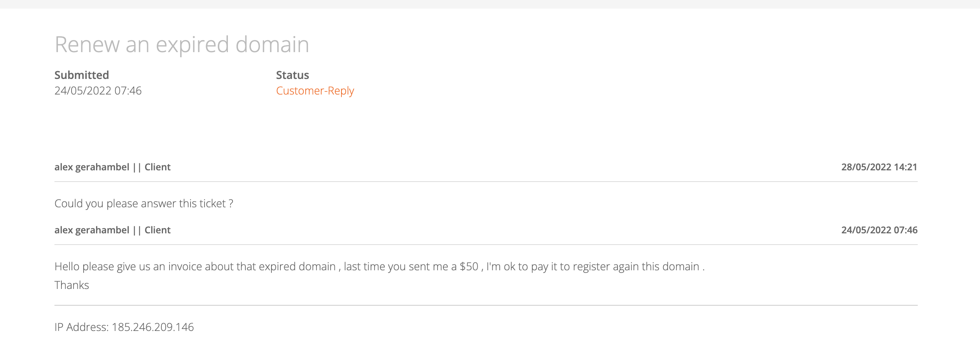Click the orange Customer-Reply status text
This screenshot has height=350, width=980.
315,91
